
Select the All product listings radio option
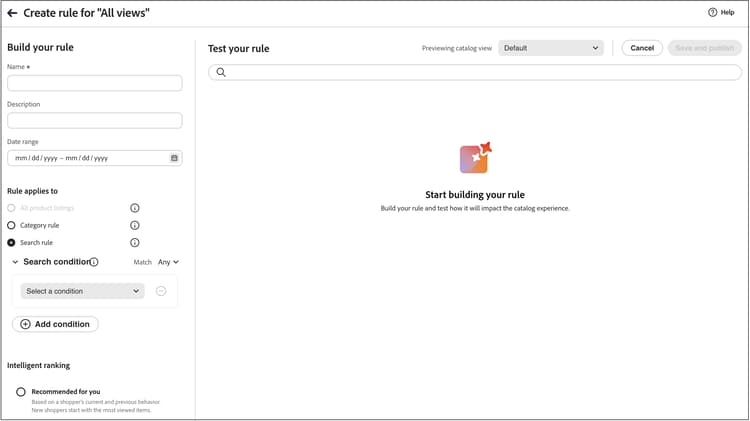(11, 208)
